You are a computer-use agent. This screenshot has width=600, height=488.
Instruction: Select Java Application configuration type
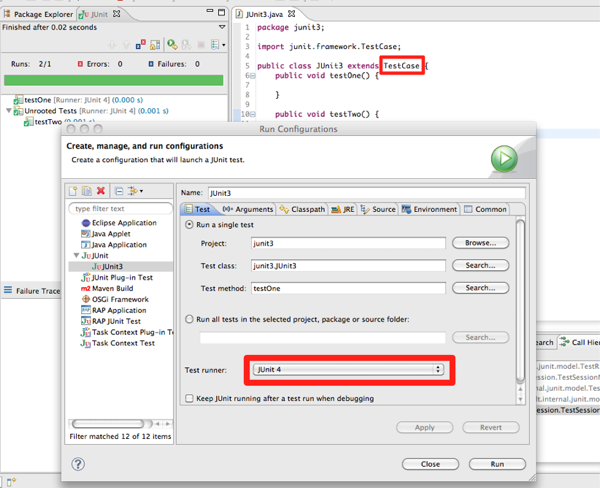114,245
